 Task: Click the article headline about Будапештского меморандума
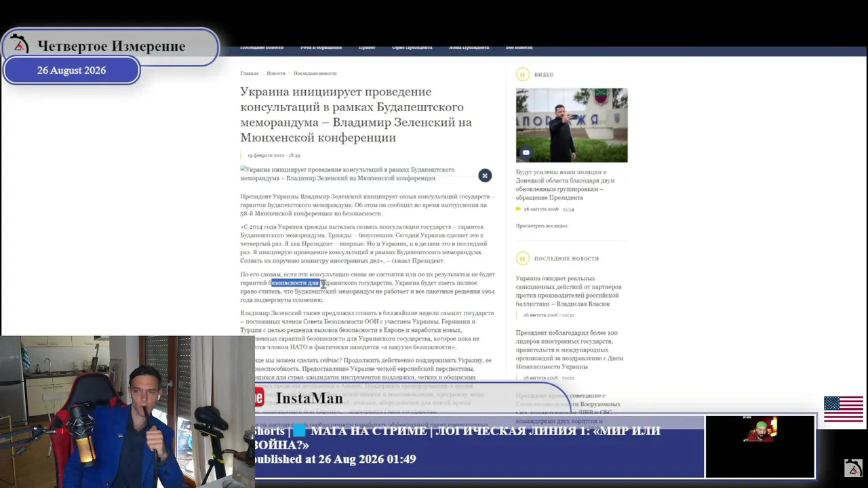(x=356, y=115)
